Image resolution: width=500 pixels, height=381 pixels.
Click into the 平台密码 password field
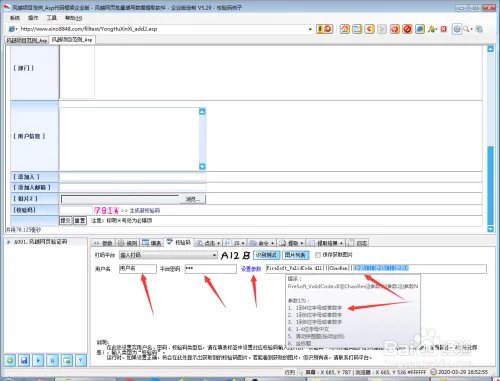(x=211, y=269)
